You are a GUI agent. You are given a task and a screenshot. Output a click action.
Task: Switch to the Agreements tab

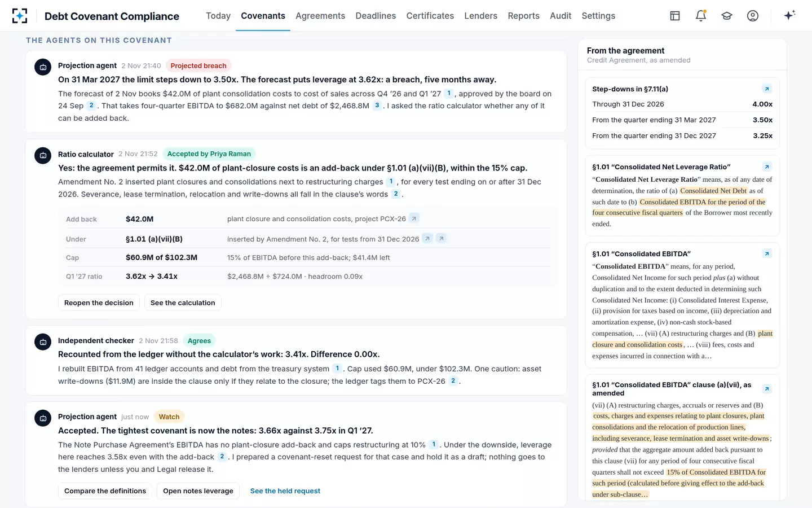tap(320, 16)
